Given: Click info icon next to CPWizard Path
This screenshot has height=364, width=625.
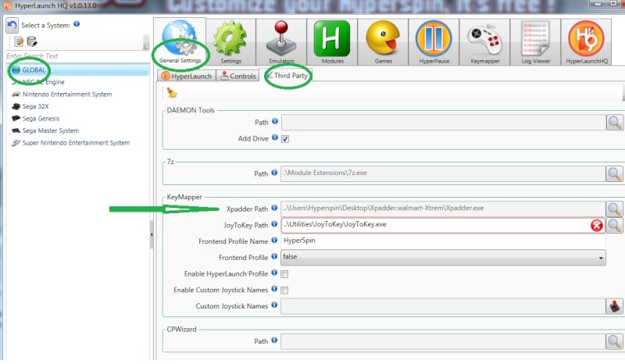Looking at the screenshot, I should (274, 340).
